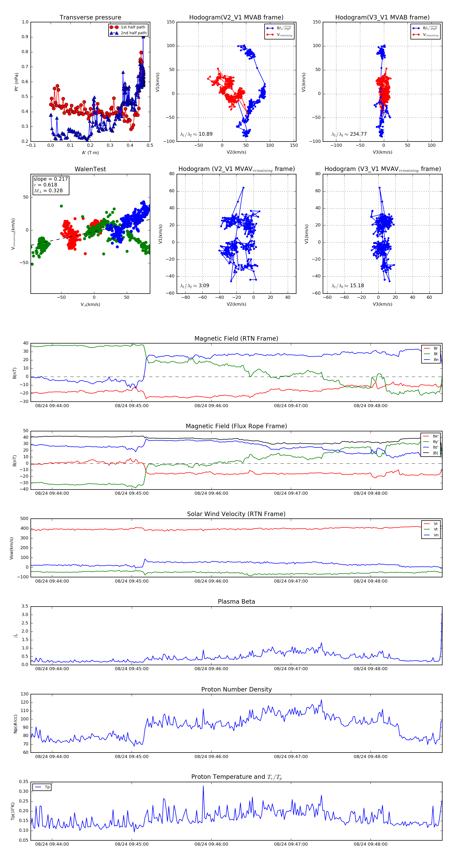Click the WalenTest "Vremaining(km/s)" y-axis label
This screenshot has height=868, width=473.
click(13, 234)
